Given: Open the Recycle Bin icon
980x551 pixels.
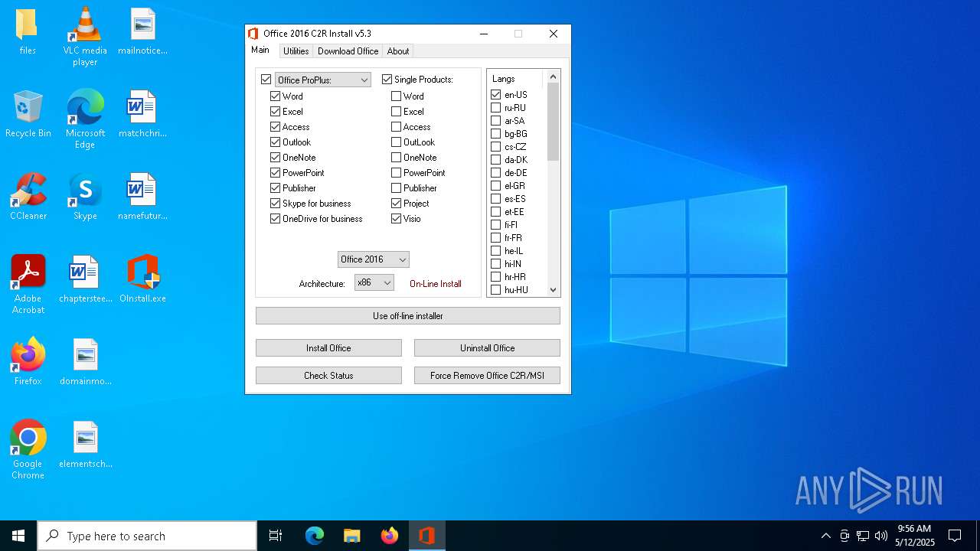Looking at the screenshot, I should [x=28, y=113].
